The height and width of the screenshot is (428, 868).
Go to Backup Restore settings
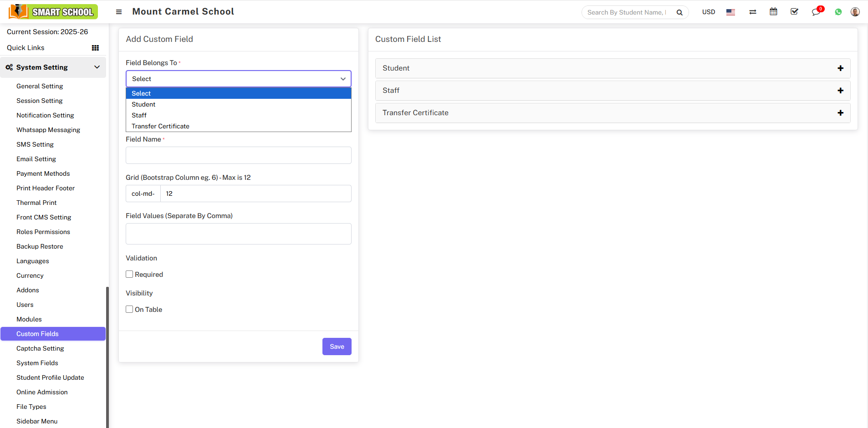point(40,246)
